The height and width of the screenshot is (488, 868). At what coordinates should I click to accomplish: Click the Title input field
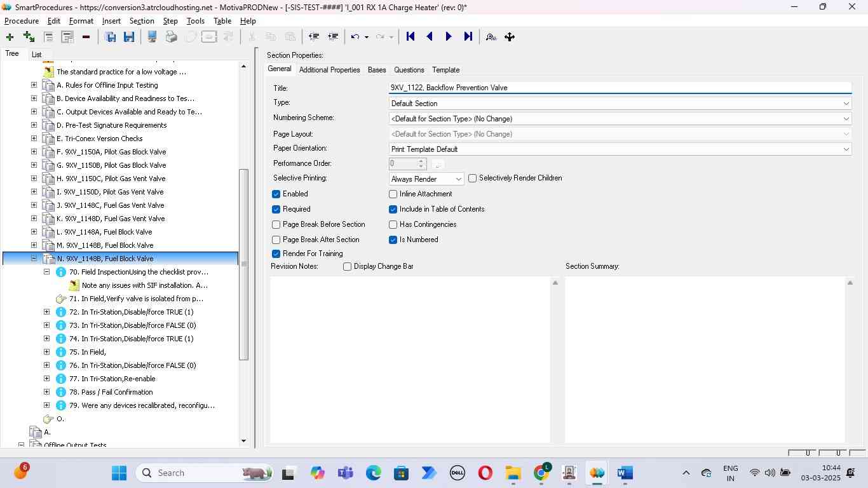coord(620,88)
